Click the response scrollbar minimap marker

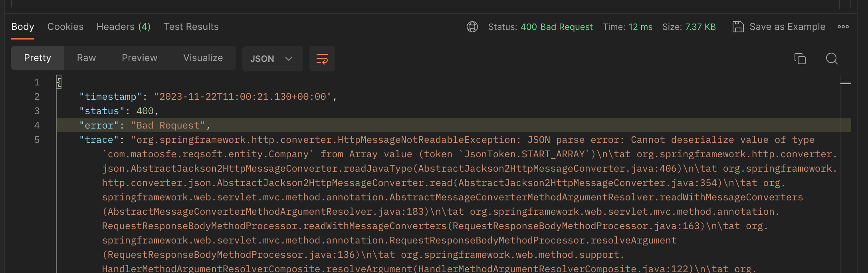click(x=846, y=83)
